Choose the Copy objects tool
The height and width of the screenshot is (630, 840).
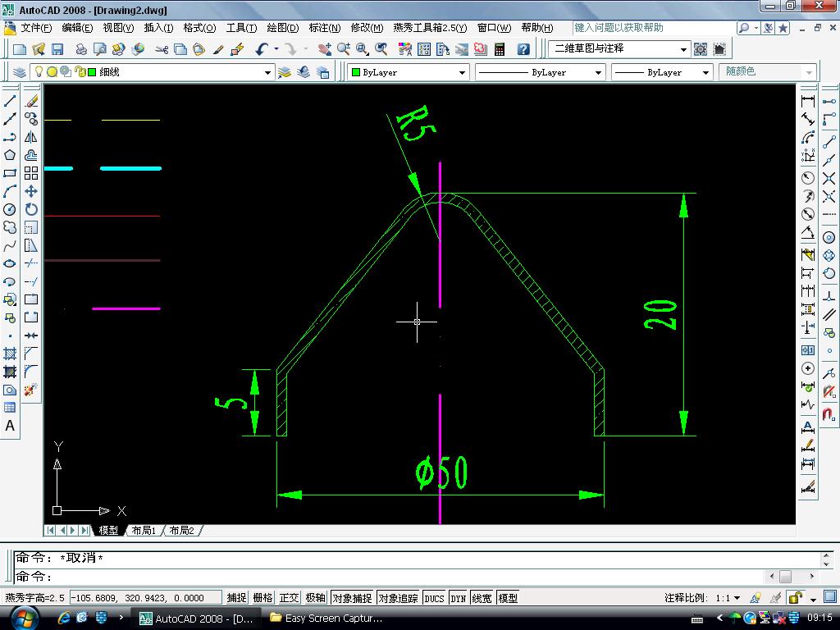[31, 119]
